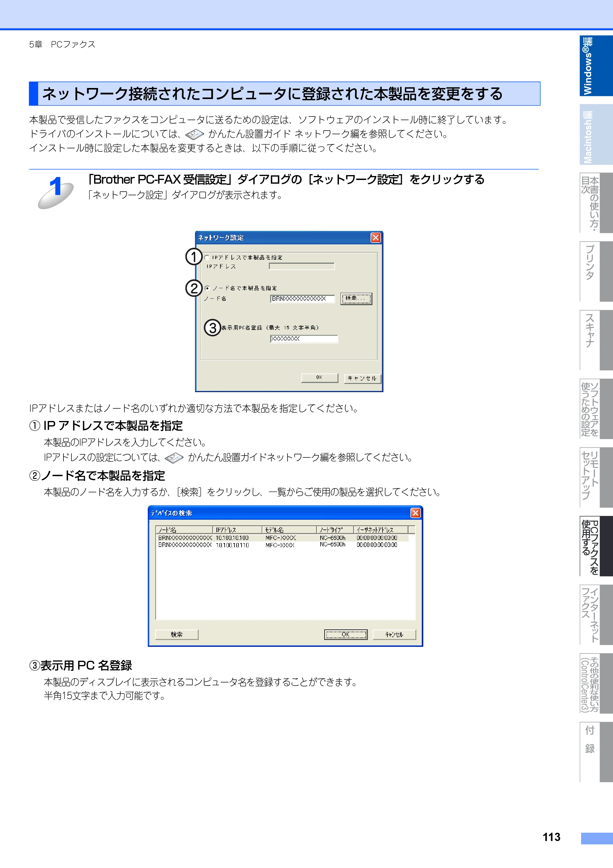Click the ノード名 field containing BRNXXXXXXXXXXXX

302,299
